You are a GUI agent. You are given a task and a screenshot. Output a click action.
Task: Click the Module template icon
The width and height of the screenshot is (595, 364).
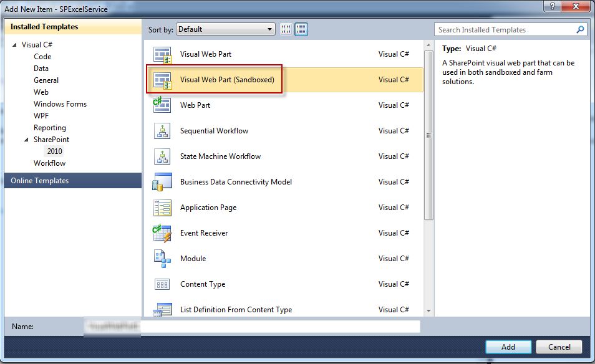coord(162,259)
